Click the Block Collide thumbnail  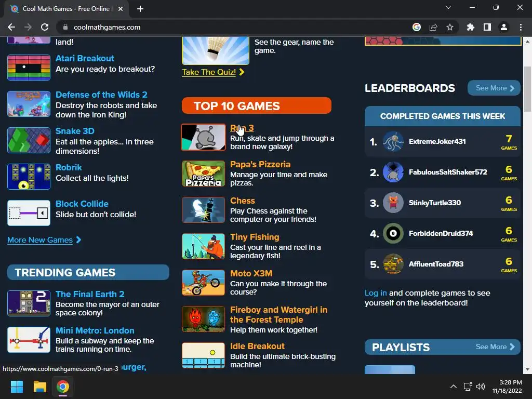tap(29, 212)
